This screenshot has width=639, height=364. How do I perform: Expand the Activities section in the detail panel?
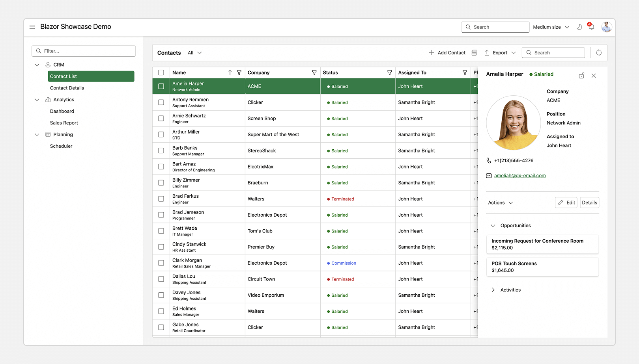point(493,290)
